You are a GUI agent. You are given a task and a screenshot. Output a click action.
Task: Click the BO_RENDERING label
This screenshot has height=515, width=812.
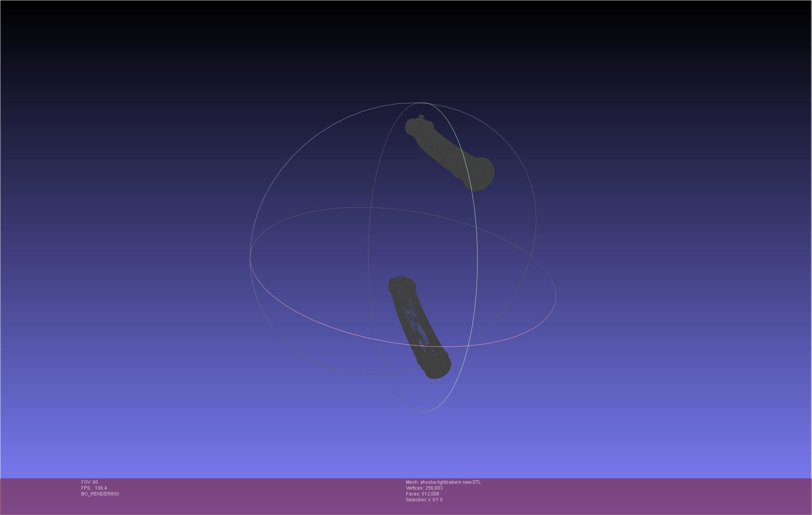click(100, 494)
